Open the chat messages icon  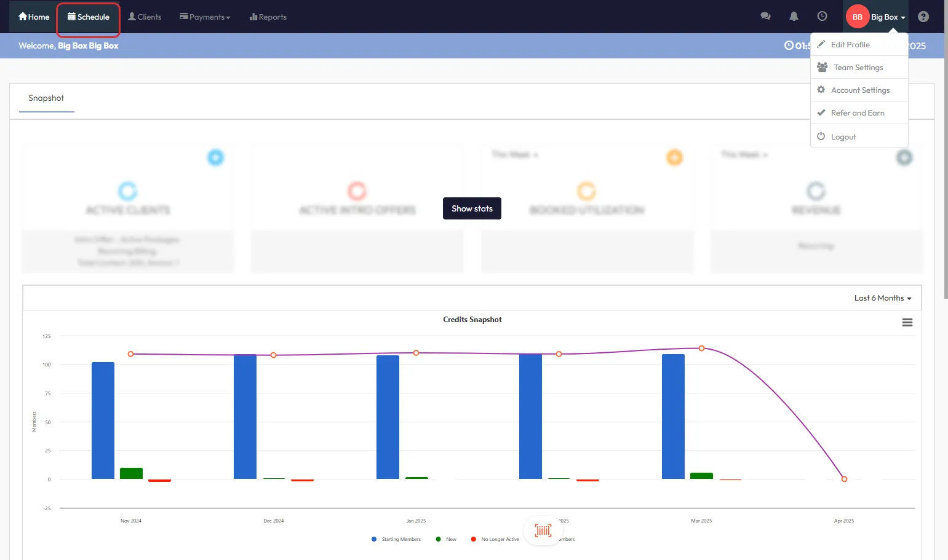click(765, 17)
